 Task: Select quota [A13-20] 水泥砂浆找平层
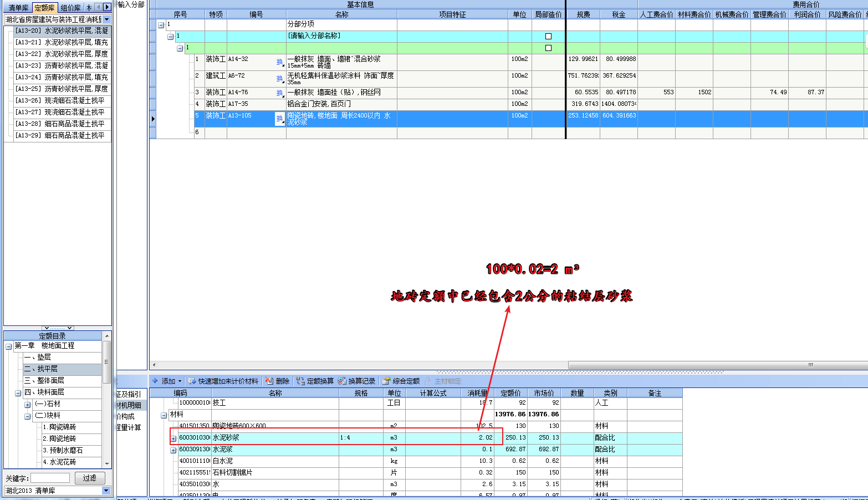[62, 30]
